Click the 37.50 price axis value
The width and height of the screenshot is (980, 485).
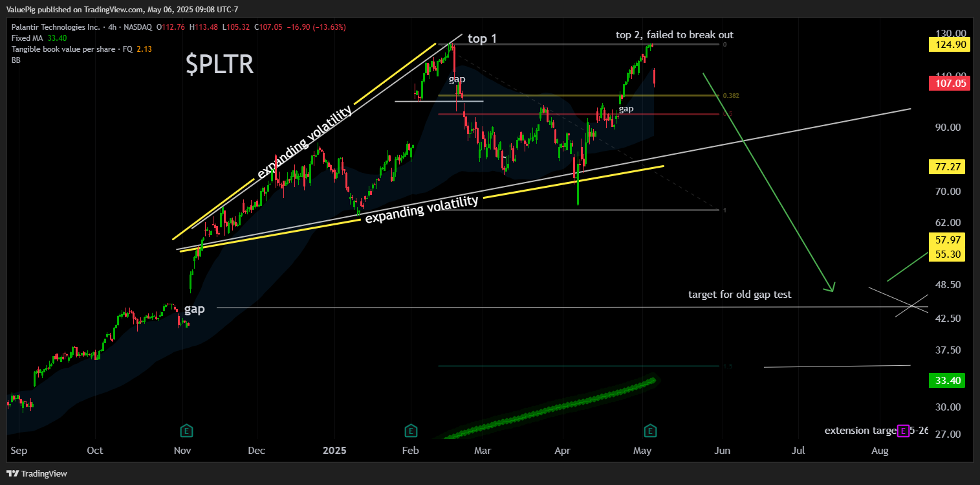tap(948, 350)
